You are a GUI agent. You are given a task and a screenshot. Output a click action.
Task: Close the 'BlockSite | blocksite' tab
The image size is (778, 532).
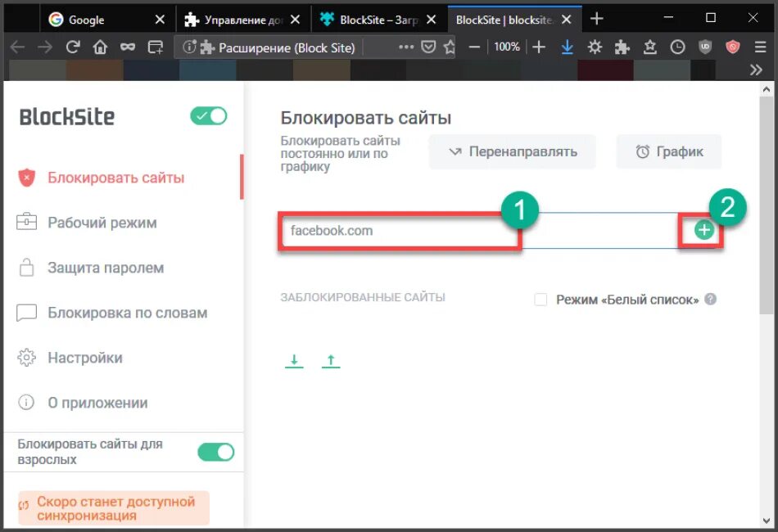(566, 20)
